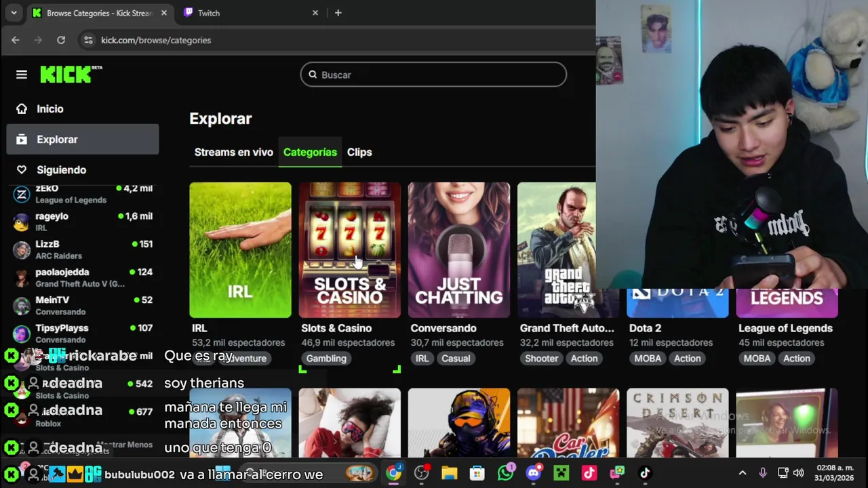Open the red TikTok icon in taskbar

click(x=589, y=472)
